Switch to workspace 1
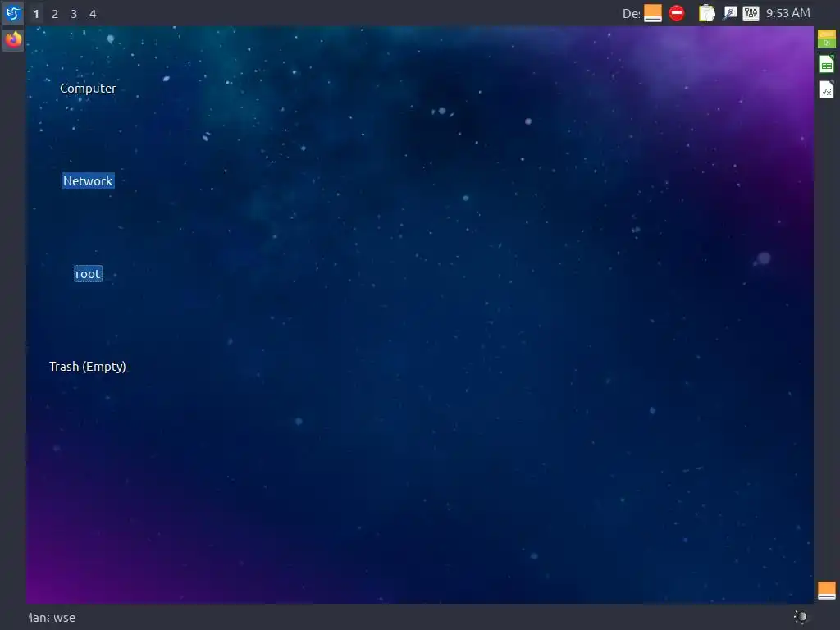 coord(36,14)
